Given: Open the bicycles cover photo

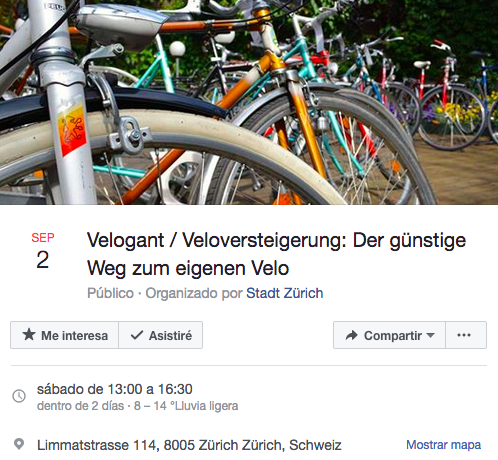Looking at the screenshot, I should pos(249,102).
